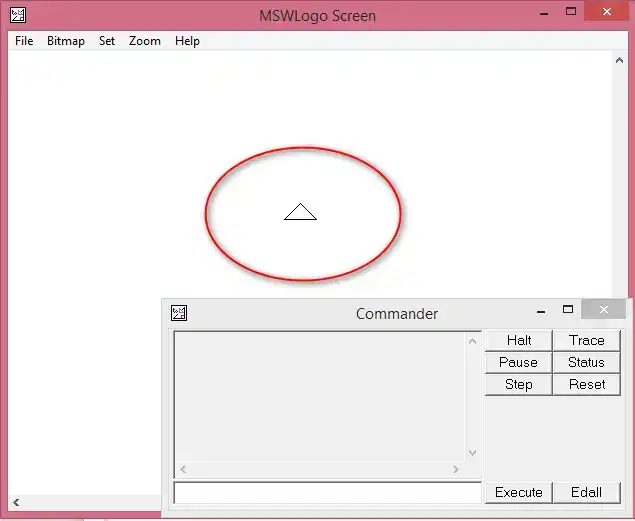Screen dimensions: 635x521
Task: Open the Zoom menu
Action: pyautogui.click(x=145, y=41)
